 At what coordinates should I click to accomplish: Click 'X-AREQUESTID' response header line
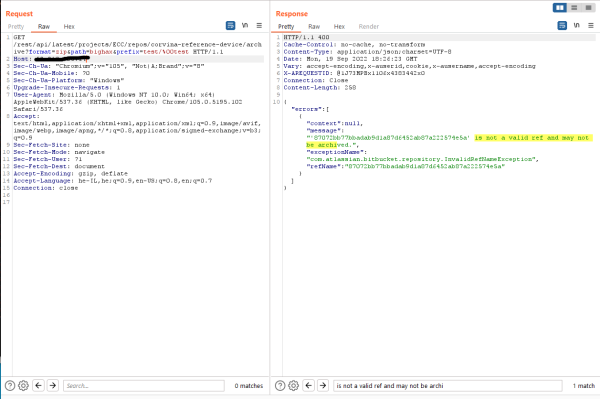354,73
